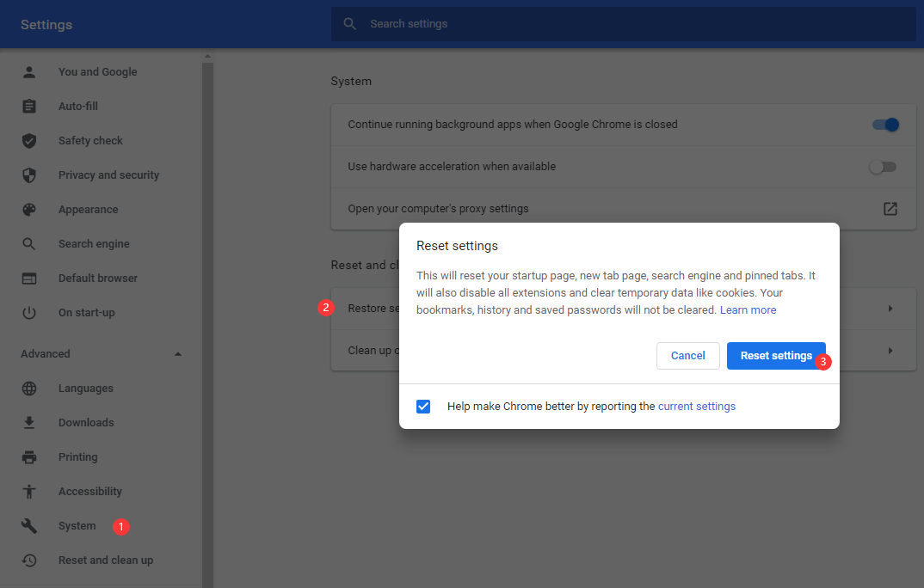The image size is (924, 588).
Task: Disable background apps running toggle
Action: [x=884, y=125]
